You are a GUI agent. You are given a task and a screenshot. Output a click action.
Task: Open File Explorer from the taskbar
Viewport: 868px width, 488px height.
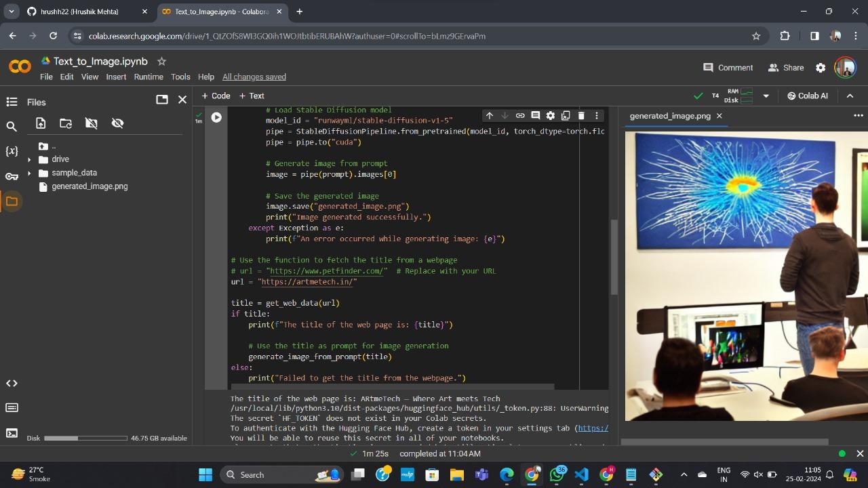coord(456,474)
